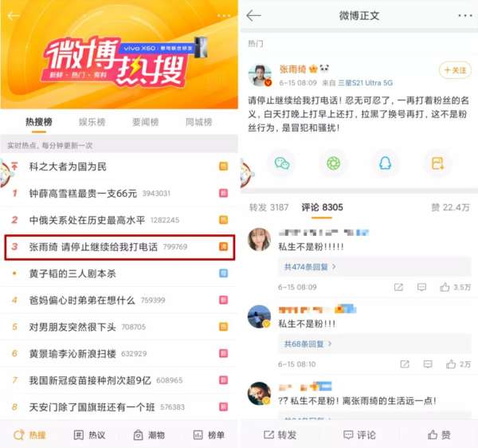
Task: Forward first comment using share icon
Action: pos(398,287)
